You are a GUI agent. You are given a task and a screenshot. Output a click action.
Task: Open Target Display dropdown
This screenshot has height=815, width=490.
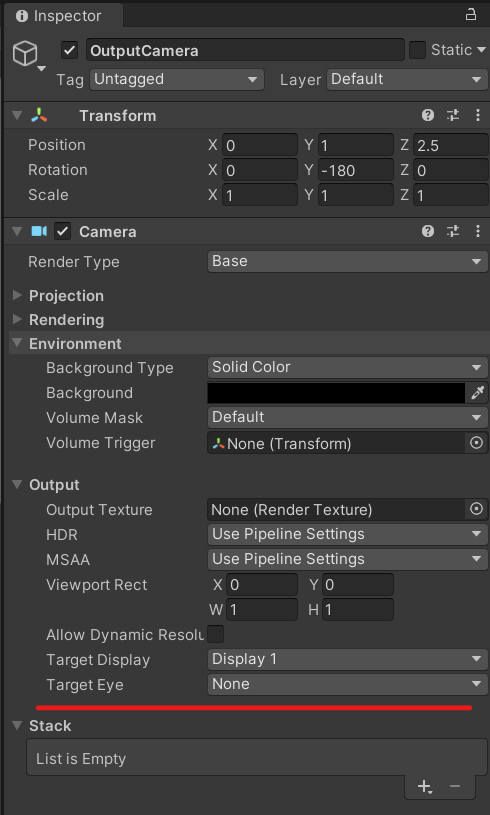point(348,659)
